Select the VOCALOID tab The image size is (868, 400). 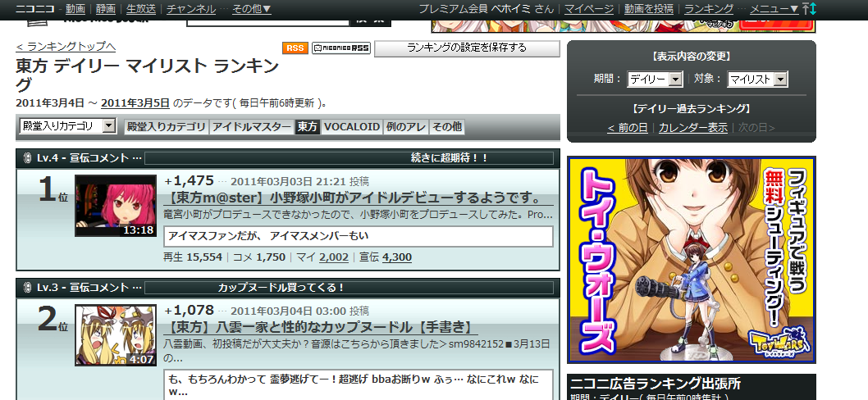352,127
